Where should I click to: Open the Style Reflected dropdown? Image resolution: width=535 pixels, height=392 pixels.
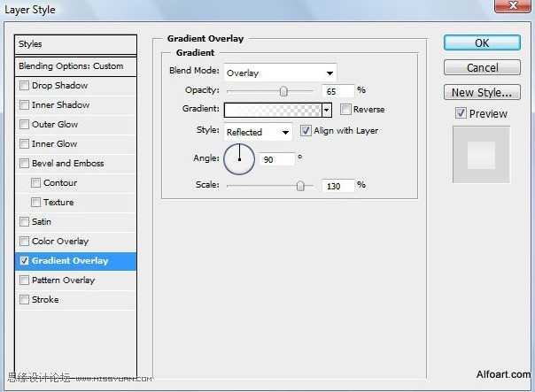point(258,132)
